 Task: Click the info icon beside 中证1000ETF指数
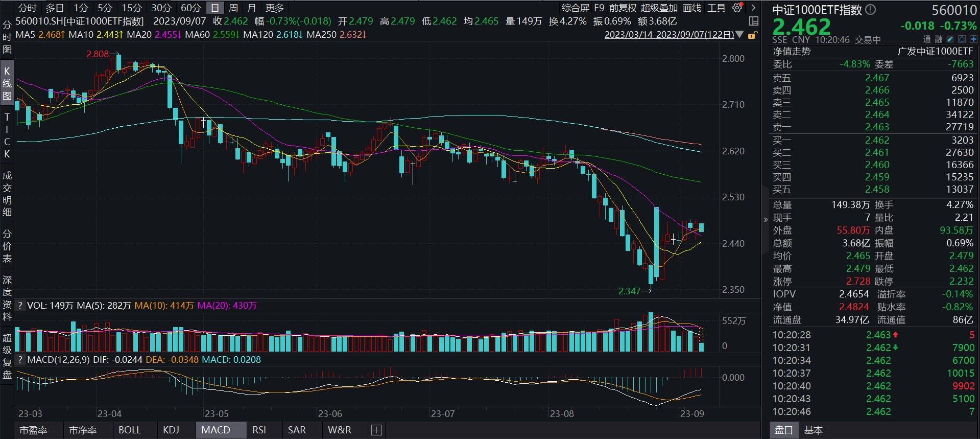coord(871,9)
